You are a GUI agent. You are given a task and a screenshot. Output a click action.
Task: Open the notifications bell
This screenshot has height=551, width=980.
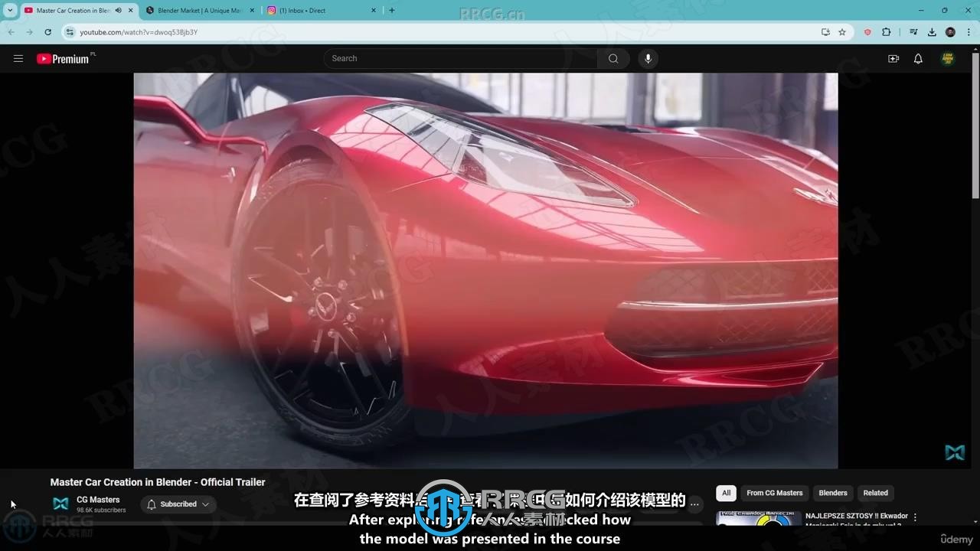click(x=918, y=58)
